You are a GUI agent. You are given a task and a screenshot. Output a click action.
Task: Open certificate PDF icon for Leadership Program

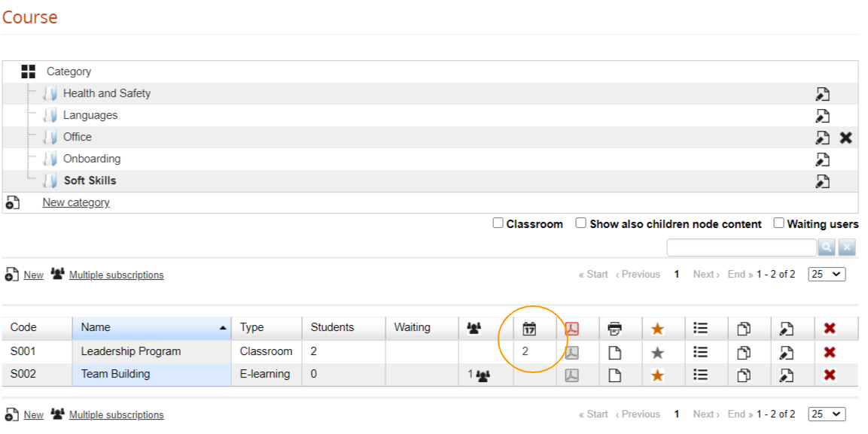coord(572,352)
